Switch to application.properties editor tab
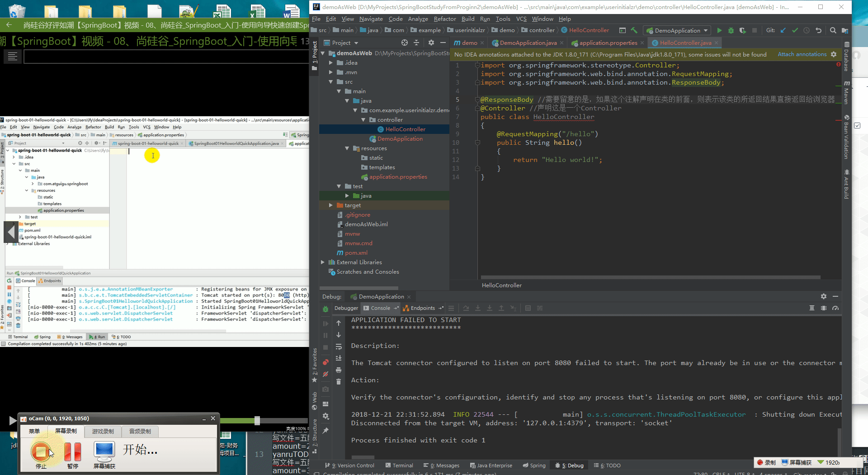 [608, 43]
